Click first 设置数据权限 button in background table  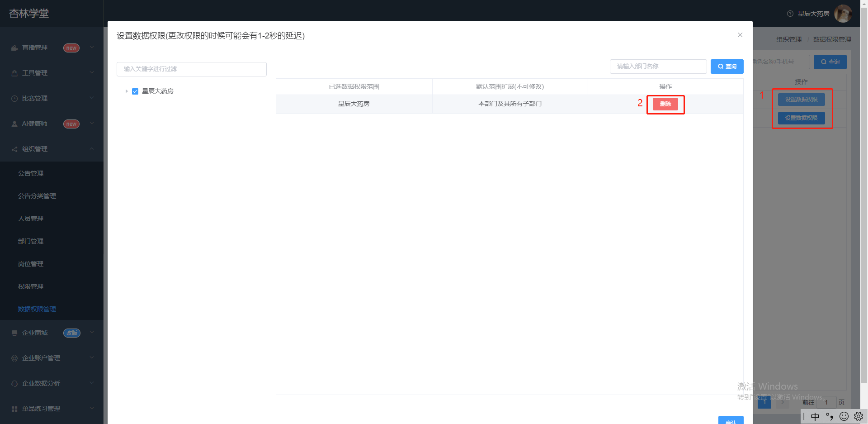(x=801, y=100)
